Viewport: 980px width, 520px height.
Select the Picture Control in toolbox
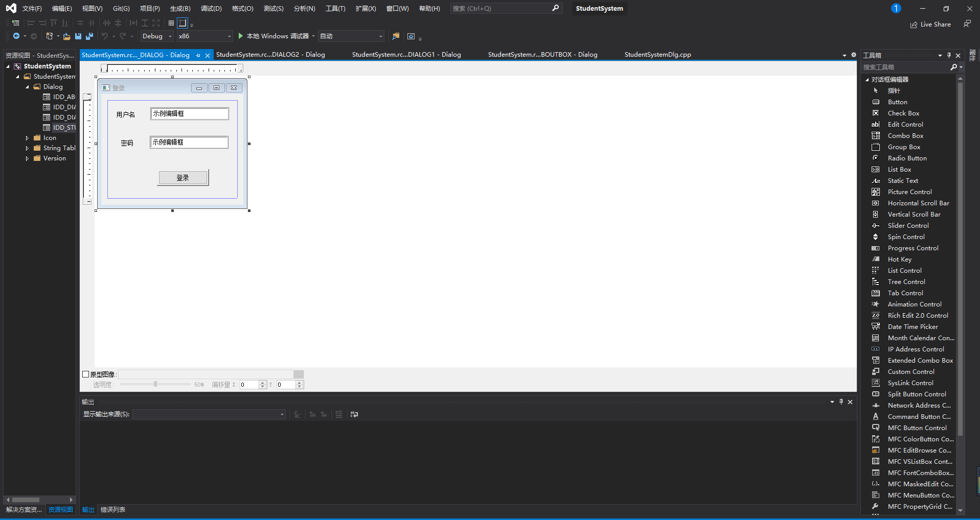pos(909,192)
